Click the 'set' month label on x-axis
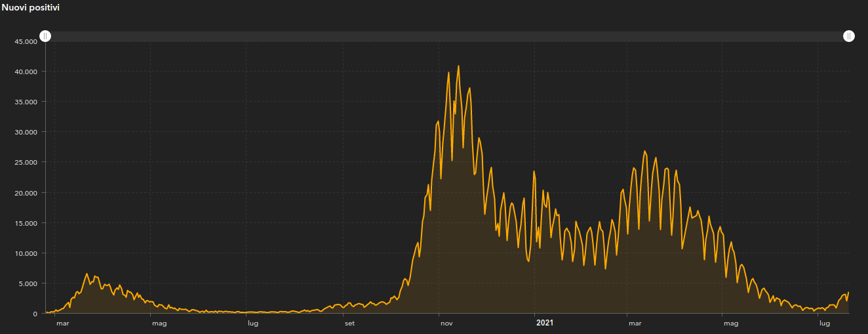This screenshot has height=334, width=868. 349,323
